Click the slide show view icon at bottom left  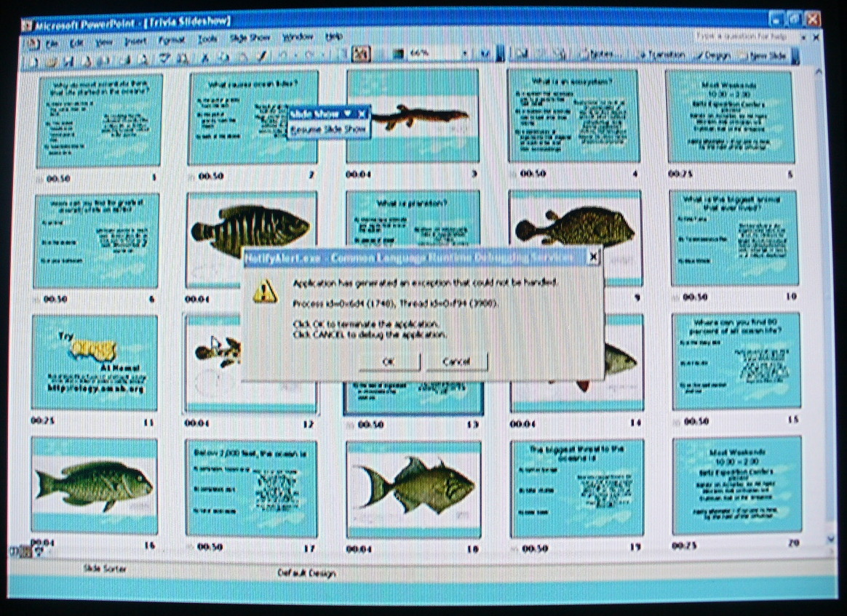click(x=38, y=551)
